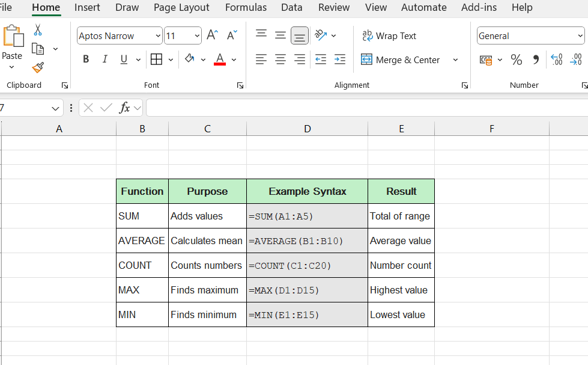Select the Example Syntax header cell
Screen dimensions: 588x365
tap(307, 191)
